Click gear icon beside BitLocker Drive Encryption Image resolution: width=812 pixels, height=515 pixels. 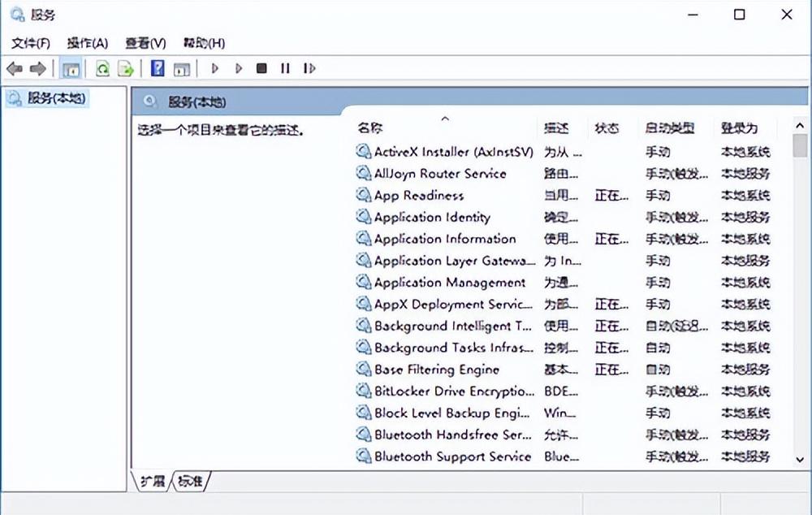pos(364,391)
